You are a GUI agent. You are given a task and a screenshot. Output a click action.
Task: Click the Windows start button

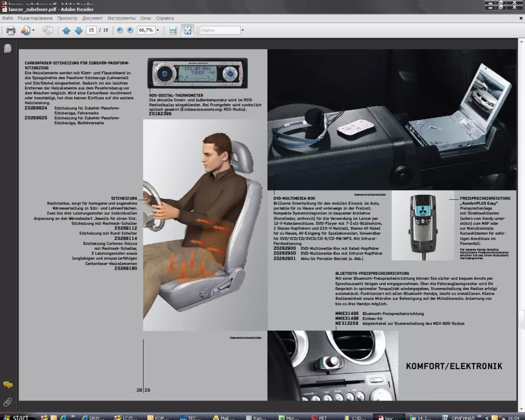16,417
